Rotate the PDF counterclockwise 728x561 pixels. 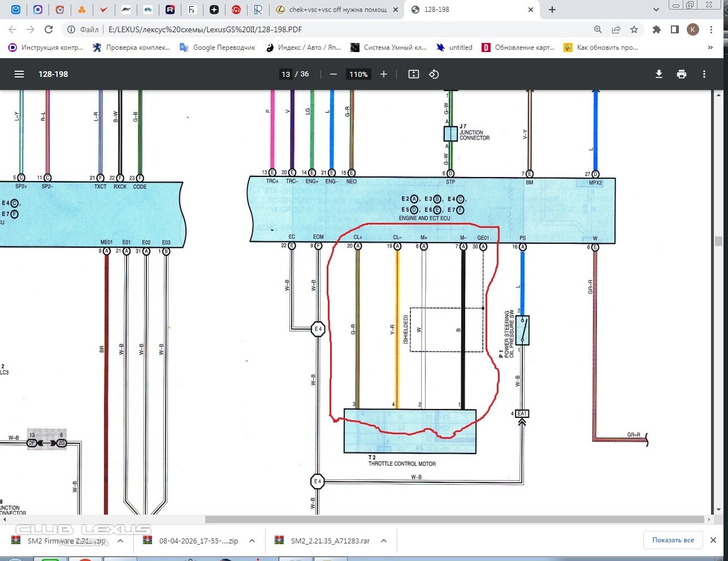[x=434, y=74]
